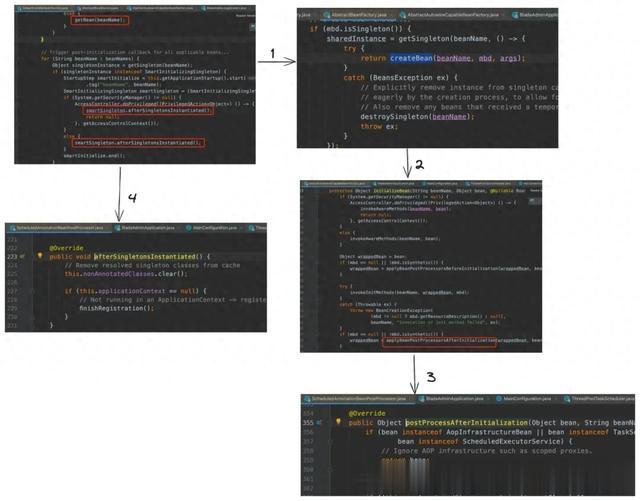Click the @Override annotation above afterSingletonsInstantiated

click(66, 248)
